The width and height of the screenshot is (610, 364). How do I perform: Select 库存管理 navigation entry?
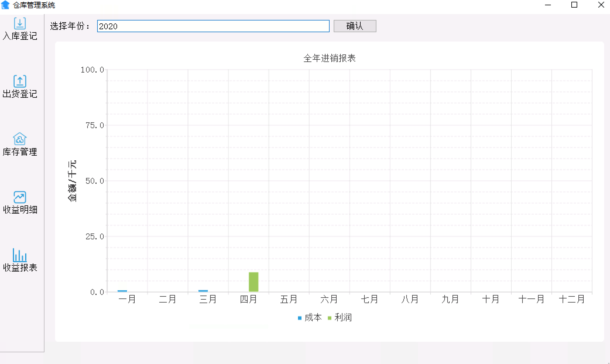(x=20, y=152)
